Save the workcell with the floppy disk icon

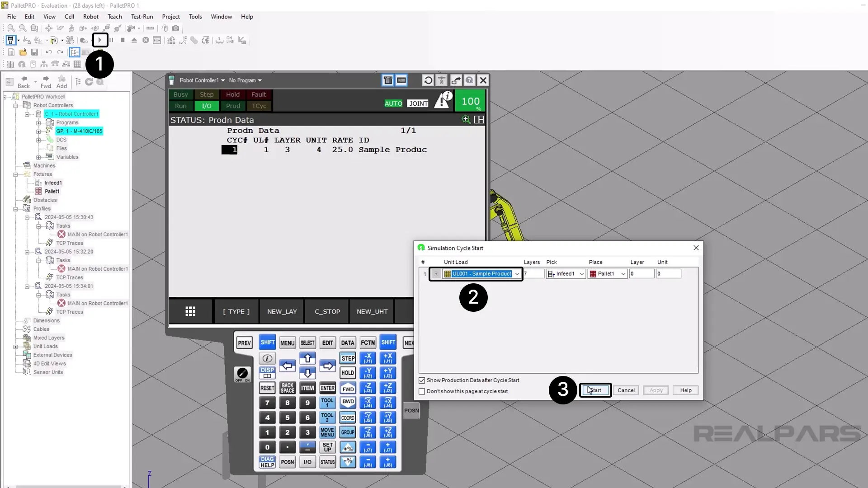tap(34, 52)
